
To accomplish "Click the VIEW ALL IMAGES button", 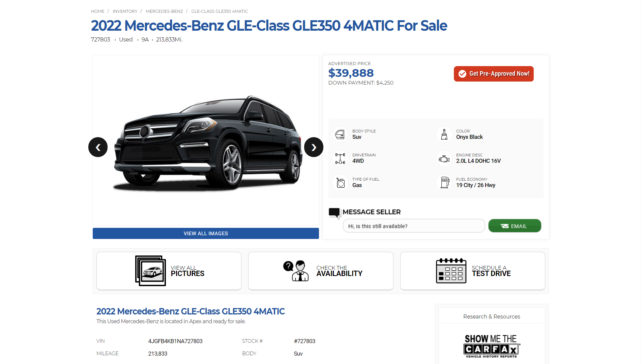I will (x=205, y=233).
